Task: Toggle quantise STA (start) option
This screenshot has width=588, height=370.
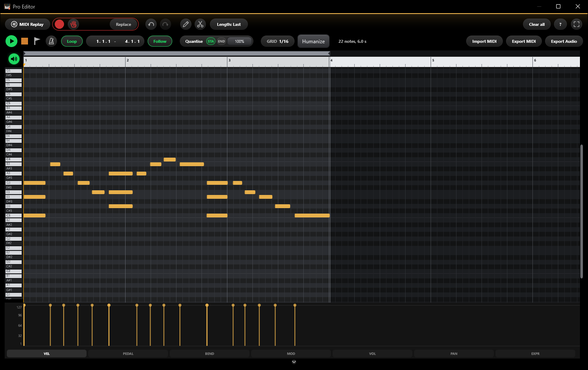Action: [211, 41]
